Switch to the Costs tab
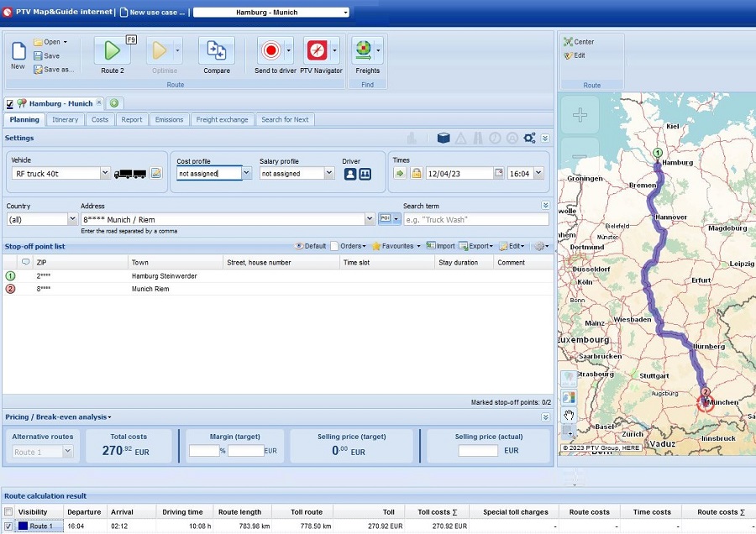756x534 pixels. tap(100, 119)
